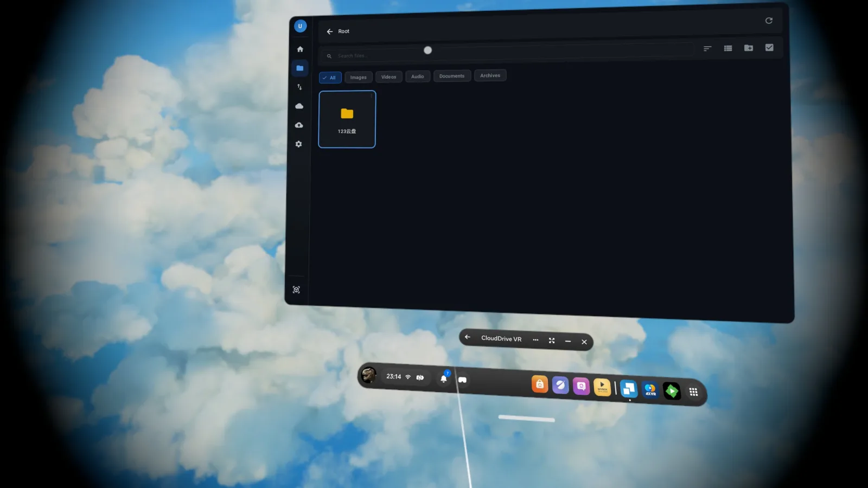Filter by Audio
This screenshot has height=488, width=868.
click(418, 76)
